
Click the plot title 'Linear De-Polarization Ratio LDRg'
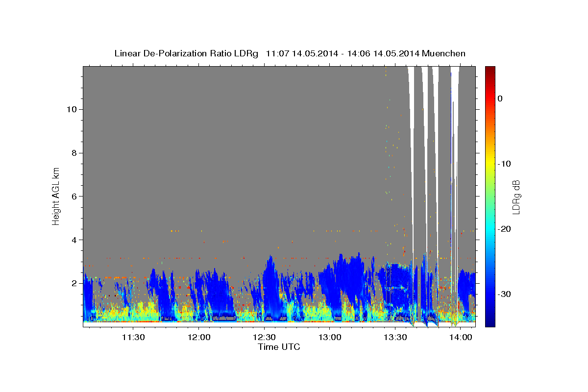[x=186, y=53]
